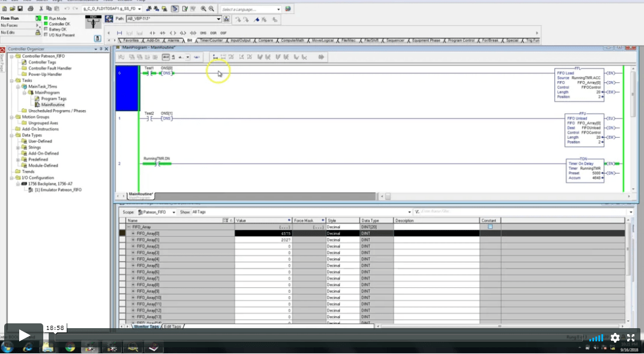Open the Scope Patreon_FIFO dropdown
The width and height of the screenshot is (644, 354).
pos(174,212)
